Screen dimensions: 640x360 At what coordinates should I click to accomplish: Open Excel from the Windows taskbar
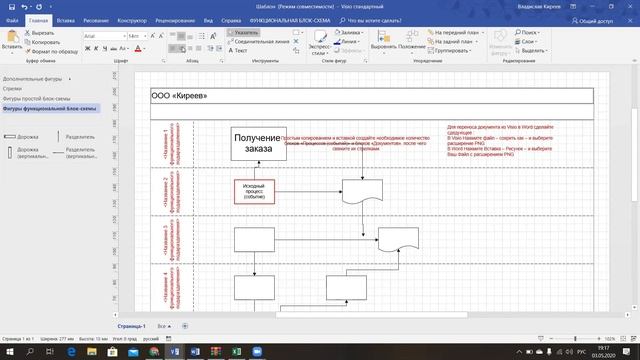236,351
